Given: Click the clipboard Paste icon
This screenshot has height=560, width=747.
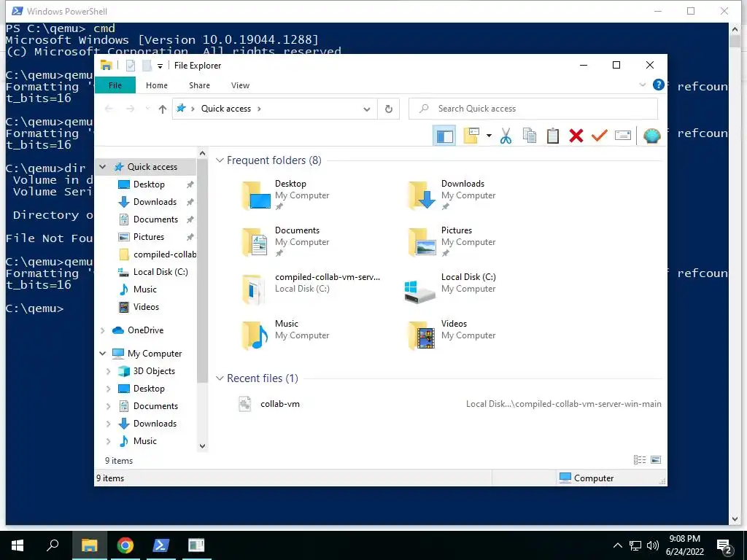Looking at the screenshot, I should click(x=553, y=136).
